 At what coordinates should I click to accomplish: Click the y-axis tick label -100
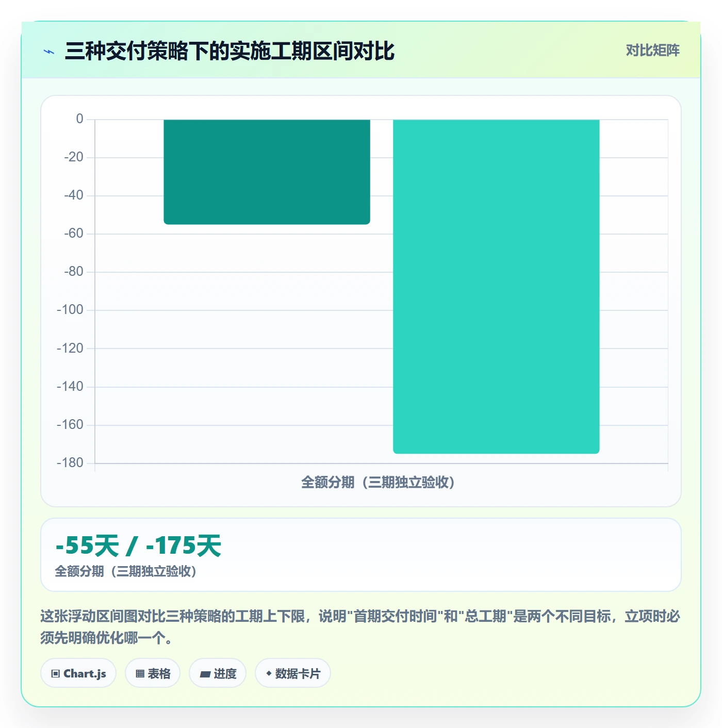[x=70, y=309]
